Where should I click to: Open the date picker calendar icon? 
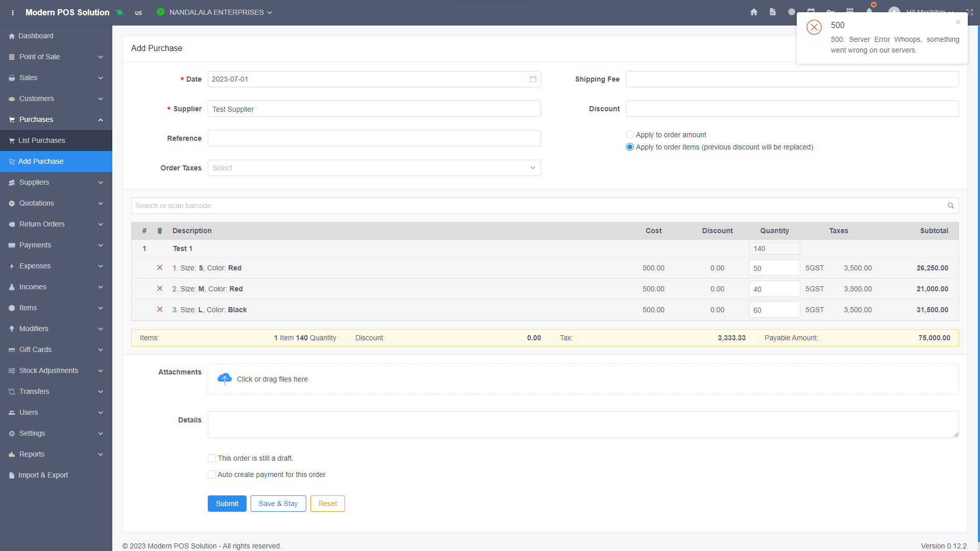click(x=533, y=79)
